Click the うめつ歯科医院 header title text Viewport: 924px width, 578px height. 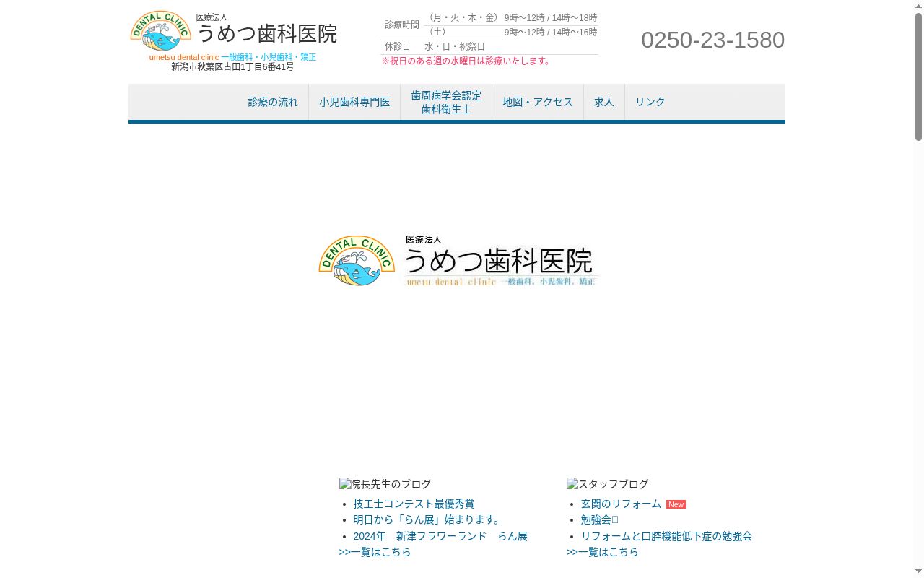point(266,33)
